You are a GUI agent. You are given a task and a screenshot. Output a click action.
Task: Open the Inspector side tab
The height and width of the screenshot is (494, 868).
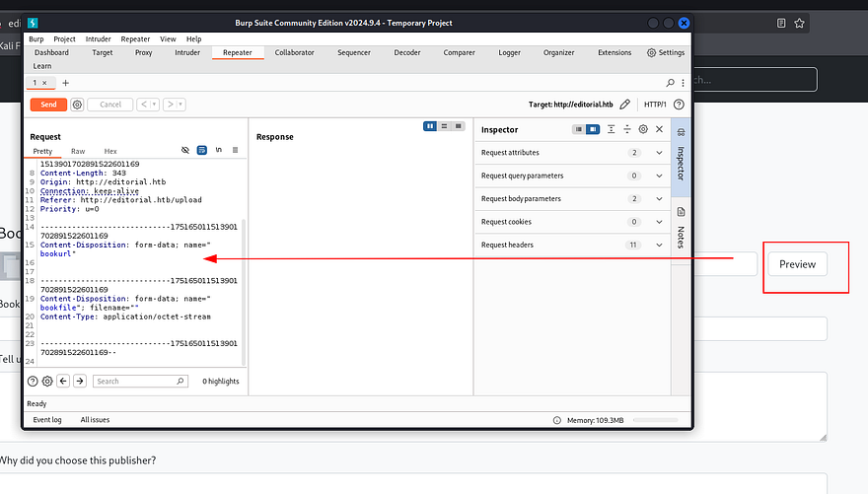point(681,156)
